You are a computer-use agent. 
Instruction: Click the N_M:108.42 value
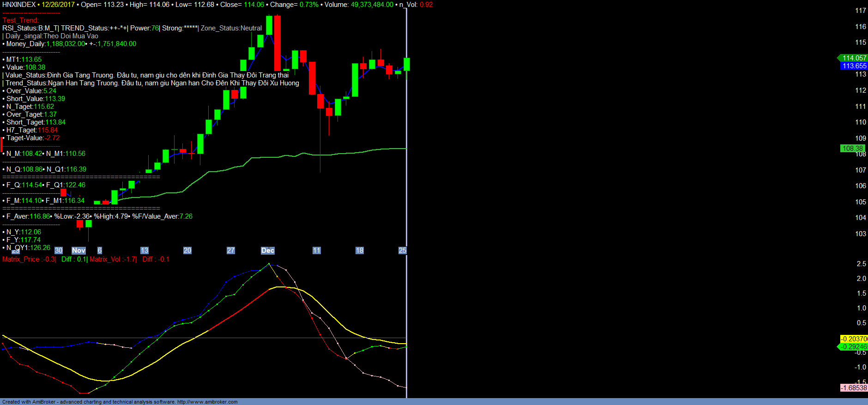click(24, 154)
